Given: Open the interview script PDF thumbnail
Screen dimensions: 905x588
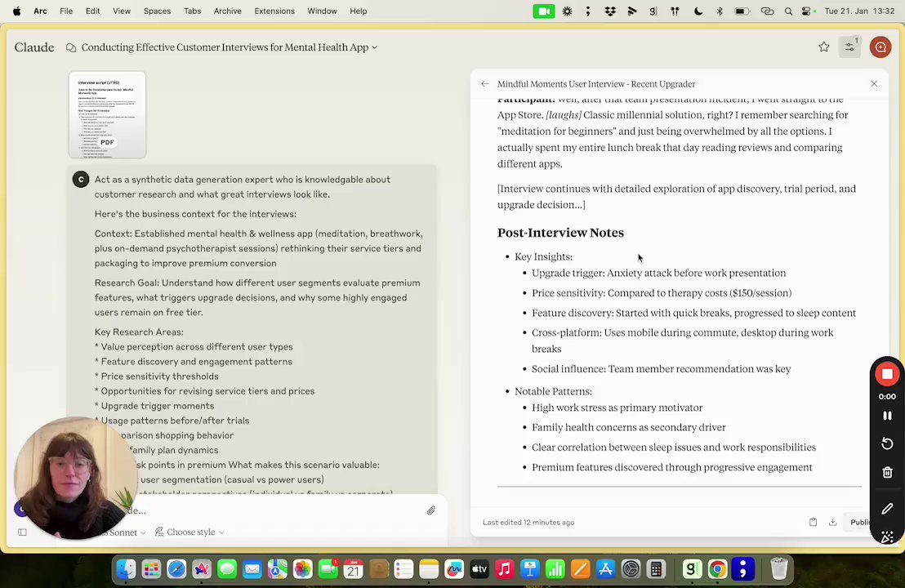Looking at the screenshot, I should (107, 115).
